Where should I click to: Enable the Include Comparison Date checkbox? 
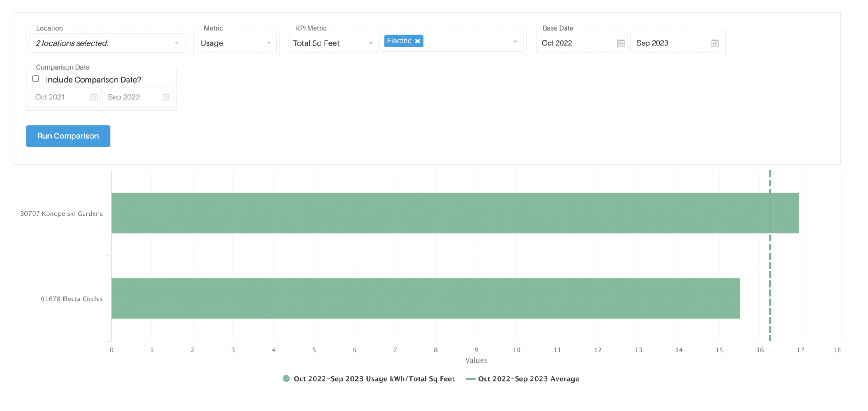tap(36, 79)
